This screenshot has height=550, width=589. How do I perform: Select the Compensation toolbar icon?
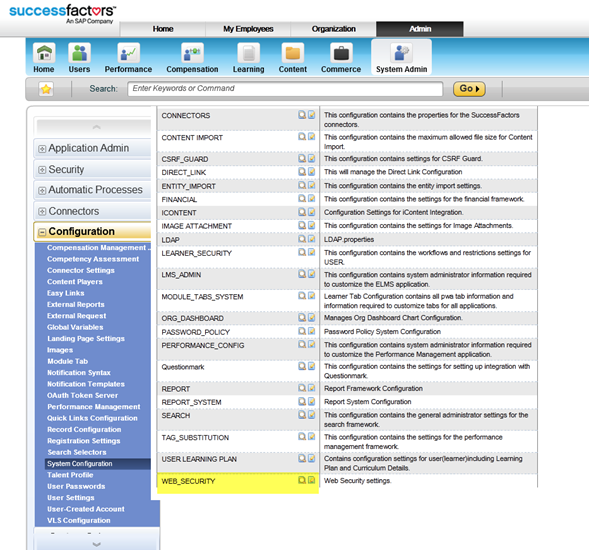point(192,53)
